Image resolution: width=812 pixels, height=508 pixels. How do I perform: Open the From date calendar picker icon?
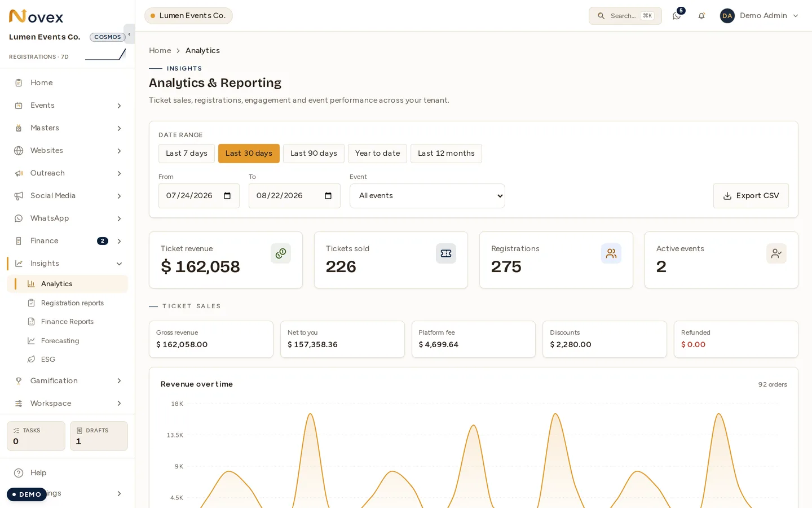(x=227, y=196)
